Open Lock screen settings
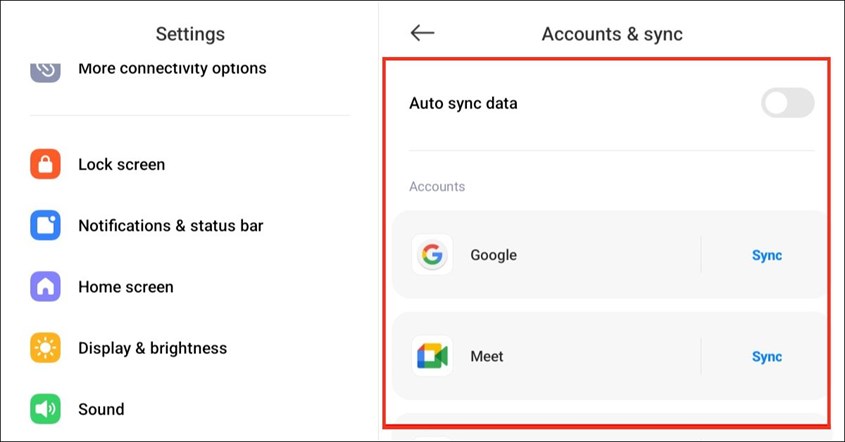Viewport: 845px width, 442px height. pyautogui.click(x=122, y=164)
